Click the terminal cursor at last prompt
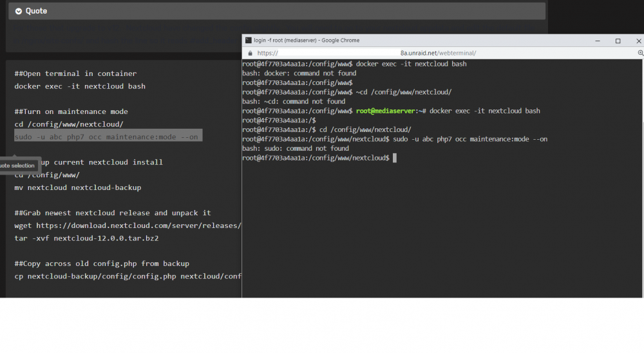The height and width of the screenshot is (353, 644). tap(395, 158)
